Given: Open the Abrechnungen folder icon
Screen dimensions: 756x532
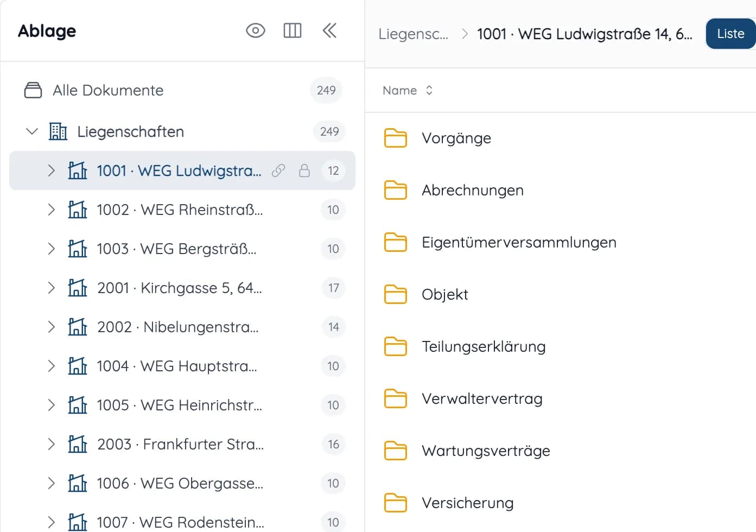Looking at the screenshot, I should [x=396, y=190].
